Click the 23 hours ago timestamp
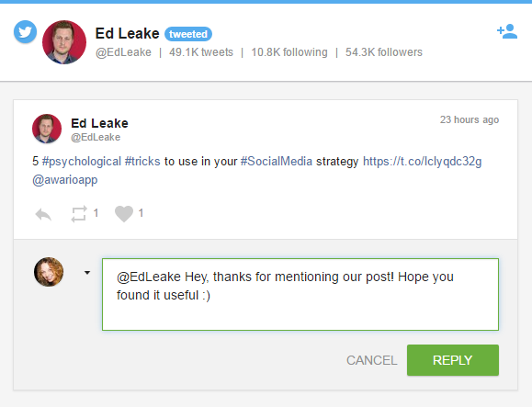 tap(470, 119)
